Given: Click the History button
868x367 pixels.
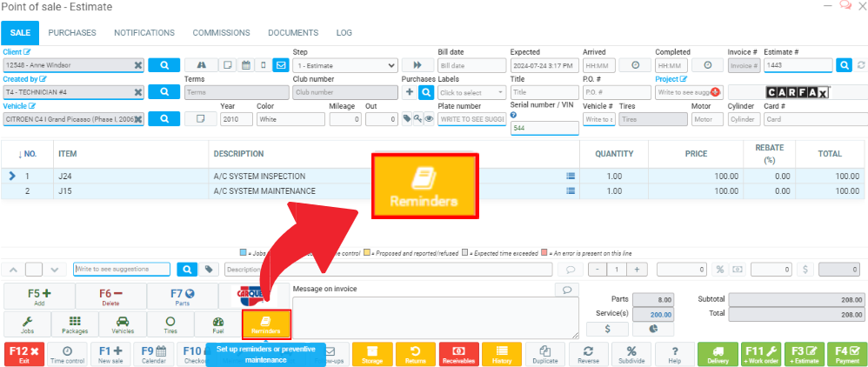Looking at the screenshot, I should point(501,354).
